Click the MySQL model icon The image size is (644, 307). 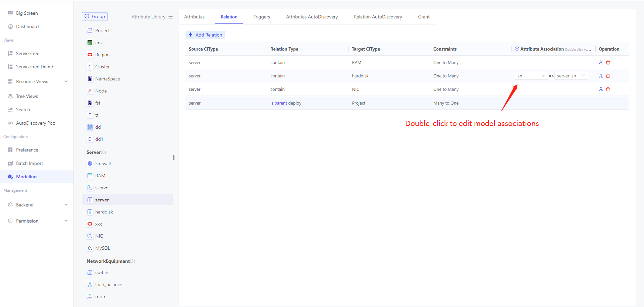(x=90, y=248)
